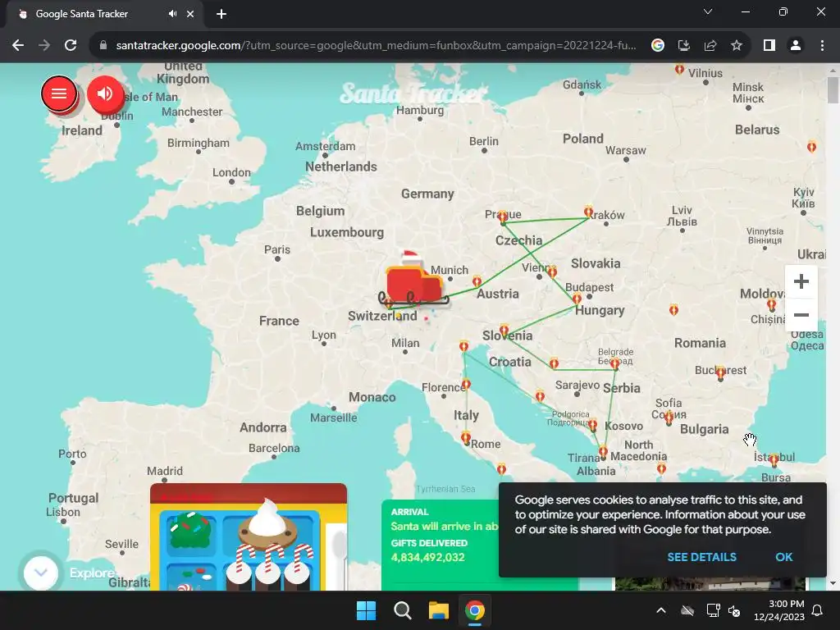Open the cupcake game thumbnail card
This screenshot has width=840, height=630.
pyautogui.click(x=249, y=536)
